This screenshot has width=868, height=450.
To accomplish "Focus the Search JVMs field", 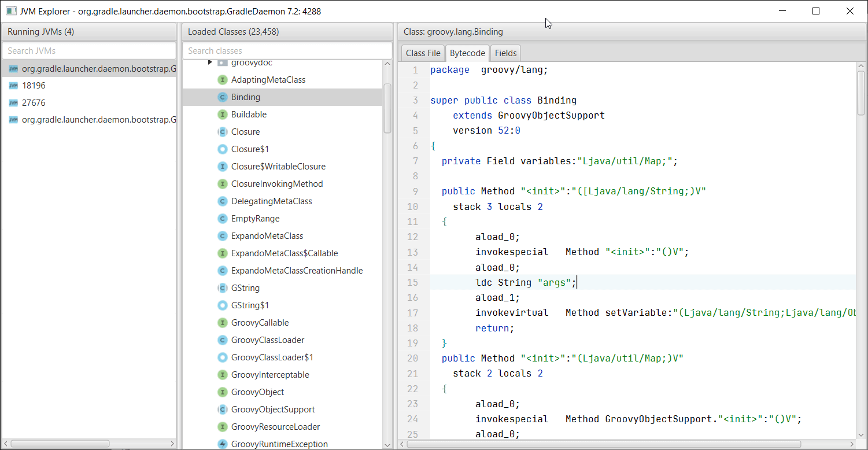I will pyautogui.click(x=89, y=50).
